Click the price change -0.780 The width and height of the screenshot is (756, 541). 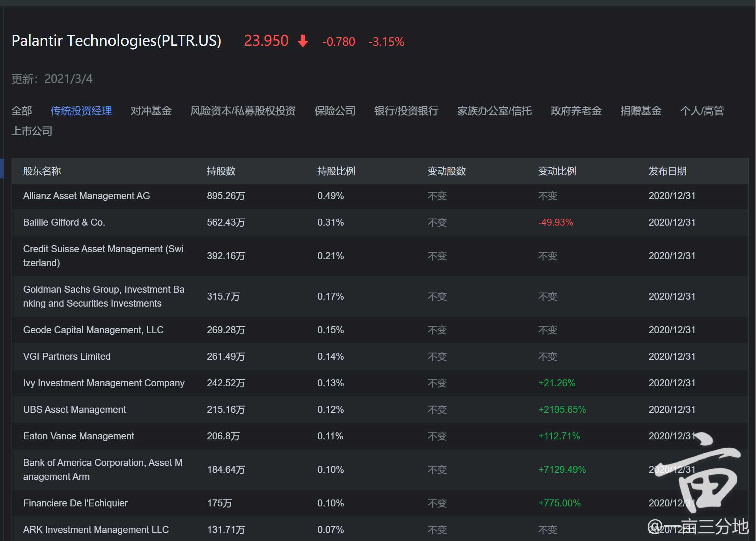[338, 42]
